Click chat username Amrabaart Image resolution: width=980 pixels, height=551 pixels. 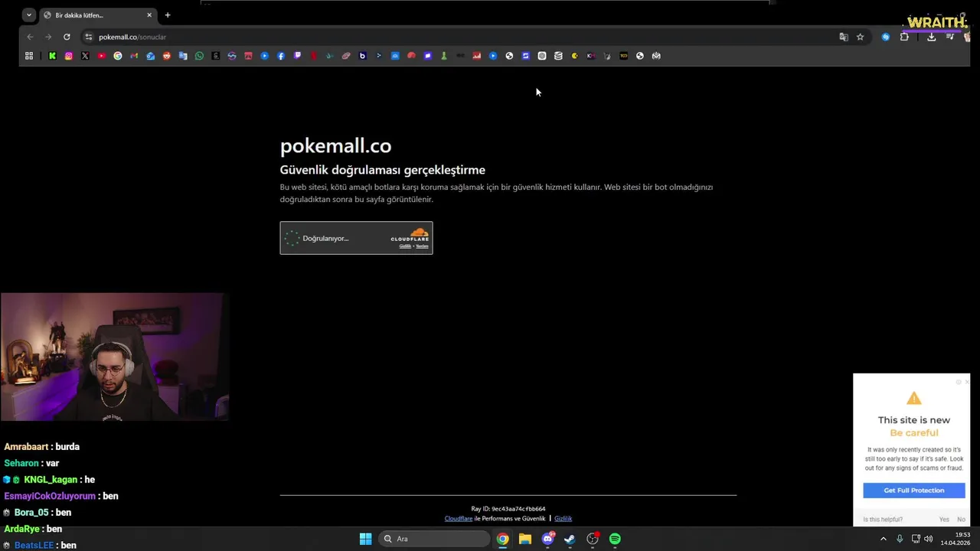pyautogui.click(x=26, y=447)
